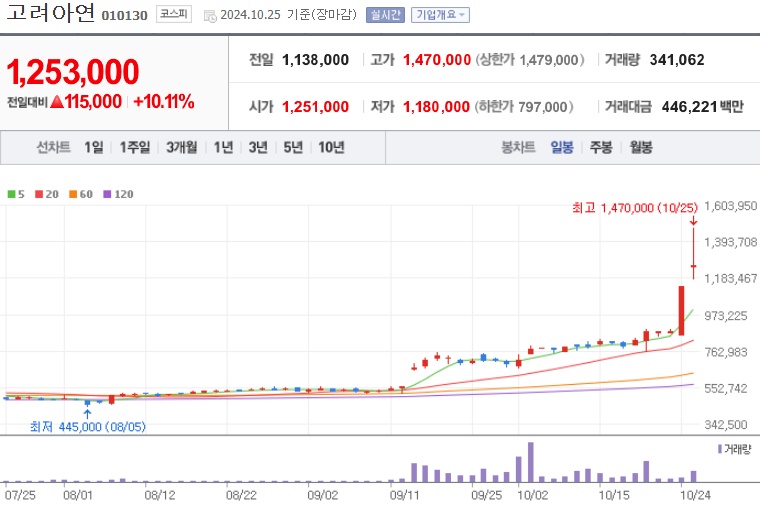This screenshot has width=760, height=510.
Task: Click the 07/25 date axis label
Action: click(20, 495)
